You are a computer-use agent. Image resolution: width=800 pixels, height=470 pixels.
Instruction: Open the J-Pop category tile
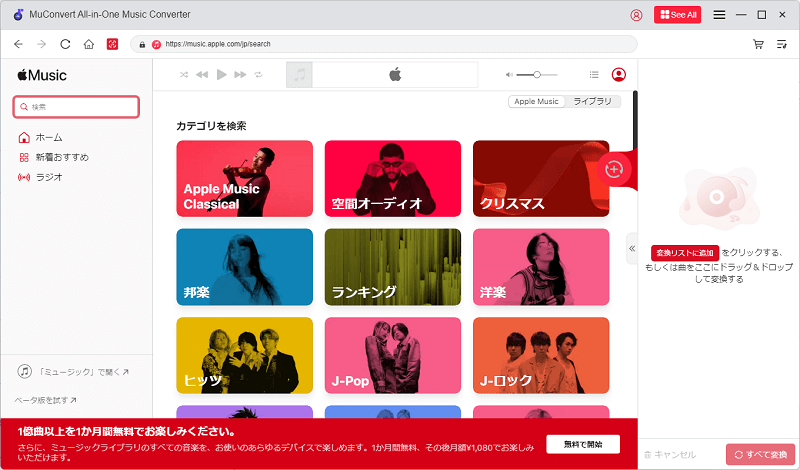393,355
